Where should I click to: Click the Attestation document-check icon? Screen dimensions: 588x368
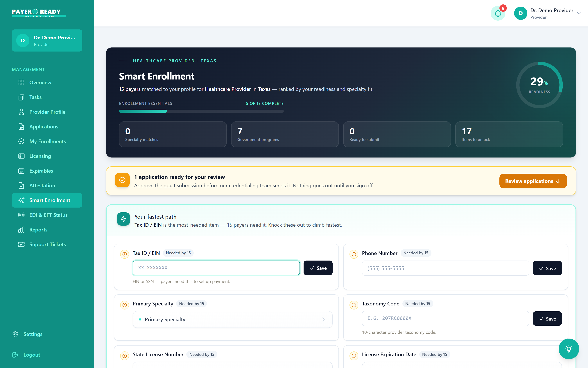point(21,185)
